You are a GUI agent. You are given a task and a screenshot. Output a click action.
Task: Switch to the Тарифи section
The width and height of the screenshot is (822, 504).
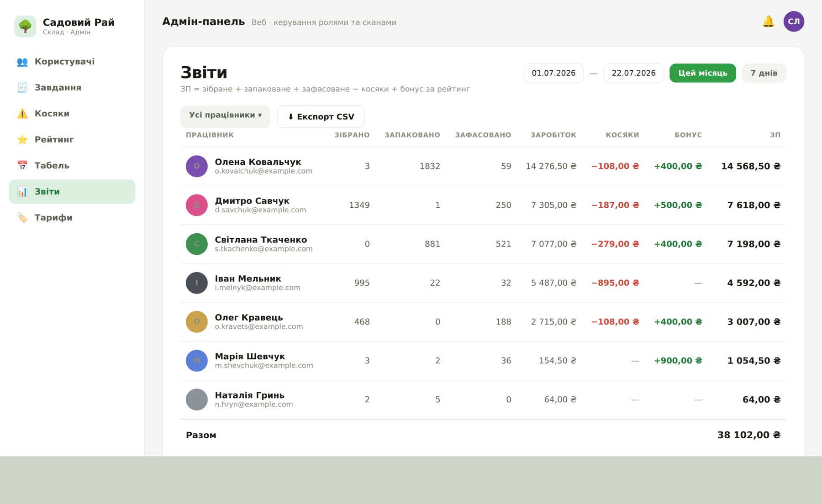pos(72,218)
